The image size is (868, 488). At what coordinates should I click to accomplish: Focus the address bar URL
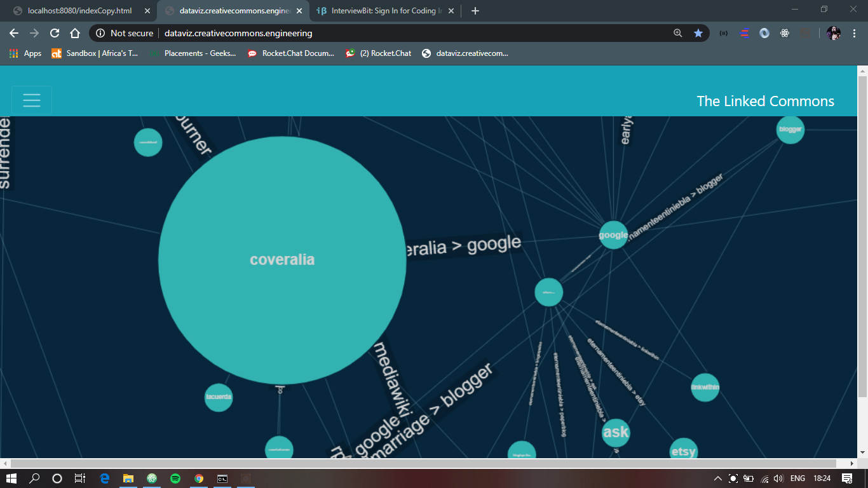click(238, 33)
